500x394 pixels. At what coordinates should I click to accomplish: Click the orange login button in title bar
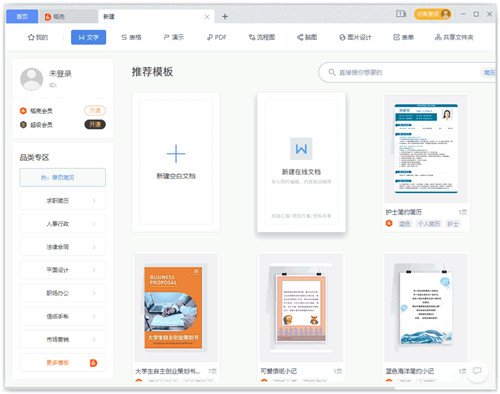point(433,14)
